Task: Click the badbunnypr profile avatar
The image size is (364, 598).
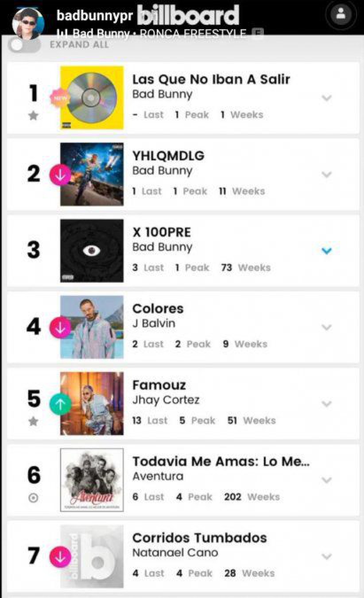Action: pos(27,22)
